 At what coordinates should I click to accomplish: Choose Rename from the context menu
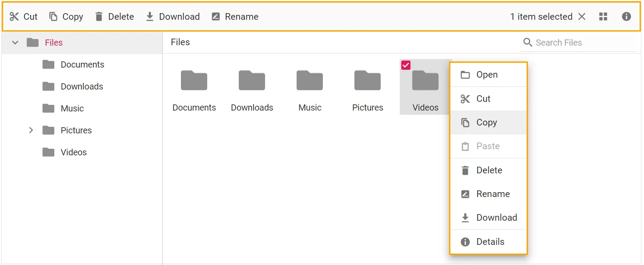coord(488,194)
